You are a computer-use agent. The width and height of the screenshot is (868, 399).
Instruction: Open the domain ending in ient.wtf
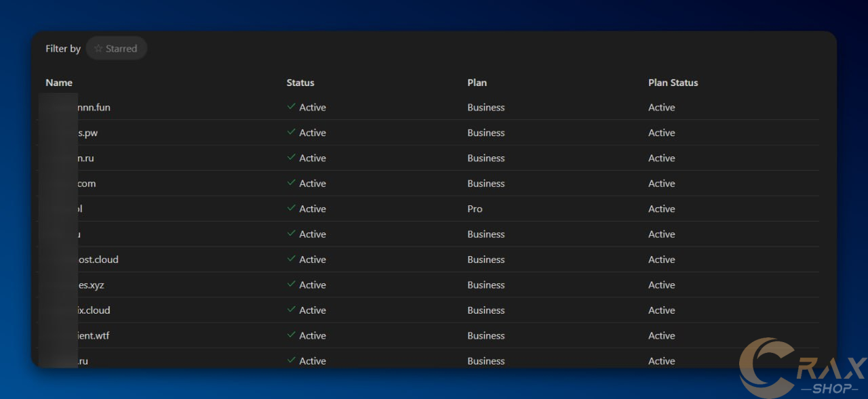point(93,336)
